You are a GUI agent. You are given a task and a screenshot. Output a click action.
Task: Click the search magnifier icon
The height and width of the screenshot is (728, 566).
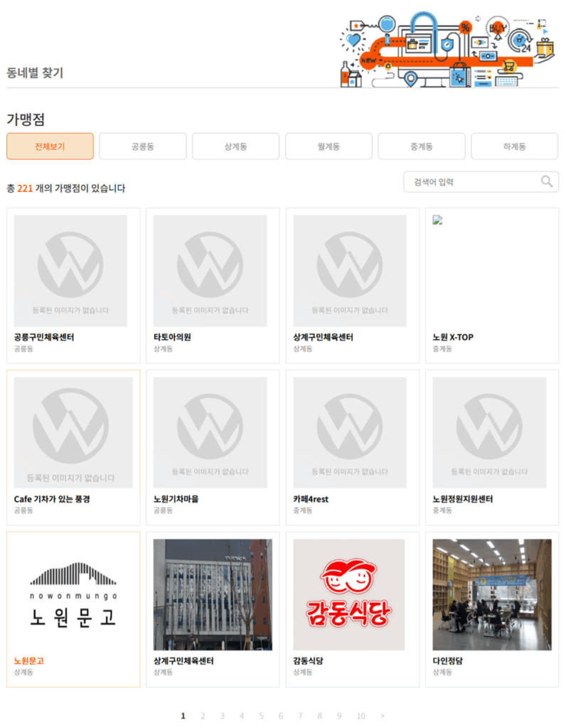click(546, 181)
